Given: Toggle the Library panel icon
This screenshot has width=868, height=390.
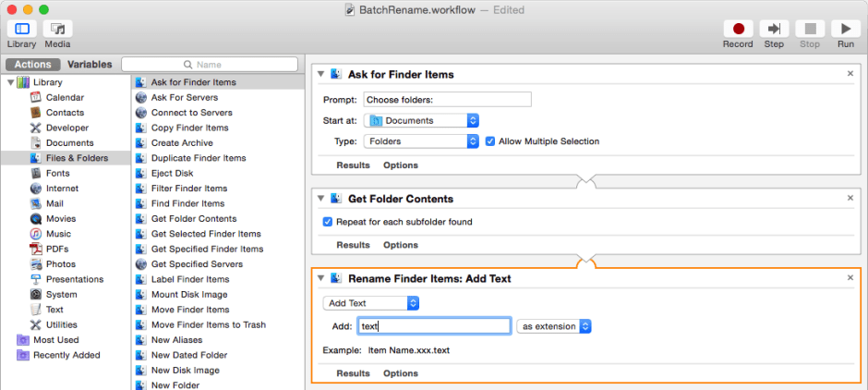Looking at the screenshot, I should coord(21,30).
